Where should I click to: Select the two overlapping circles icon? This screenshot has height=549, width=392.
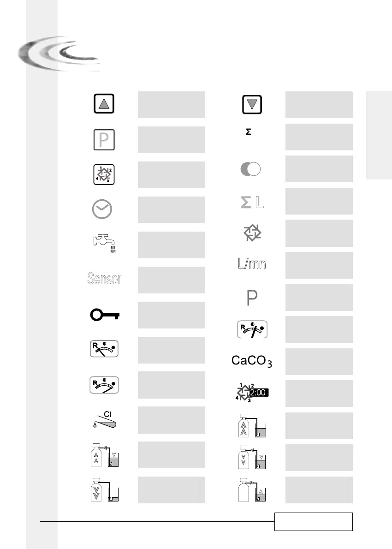[x=252, y=169]
